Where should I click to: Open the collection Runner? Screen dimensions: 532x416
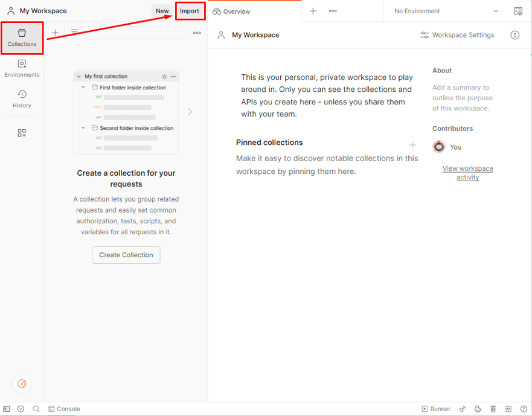click(436, 409)
